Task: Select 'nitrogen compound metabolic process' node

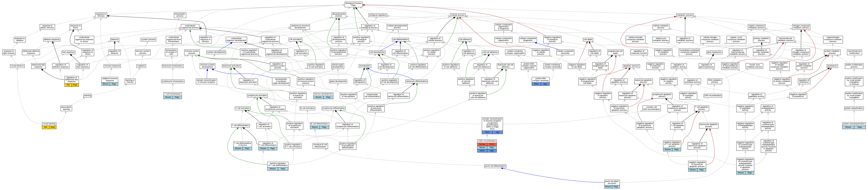Action: (x=801, y=27)
